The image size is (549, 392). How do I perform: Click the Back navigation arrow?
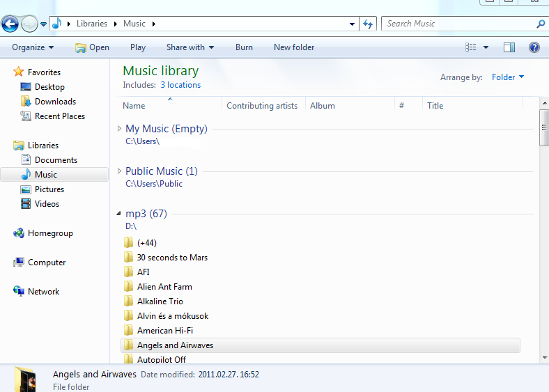[10, 24]
